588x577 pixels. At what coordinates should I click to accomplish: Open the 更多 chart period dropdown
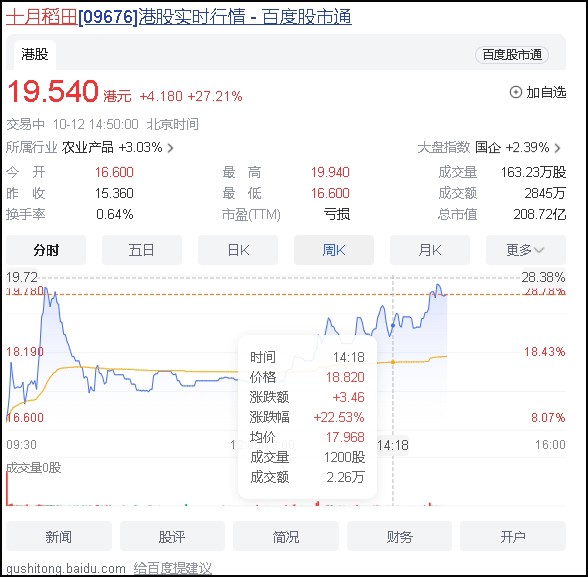point(525,250)
